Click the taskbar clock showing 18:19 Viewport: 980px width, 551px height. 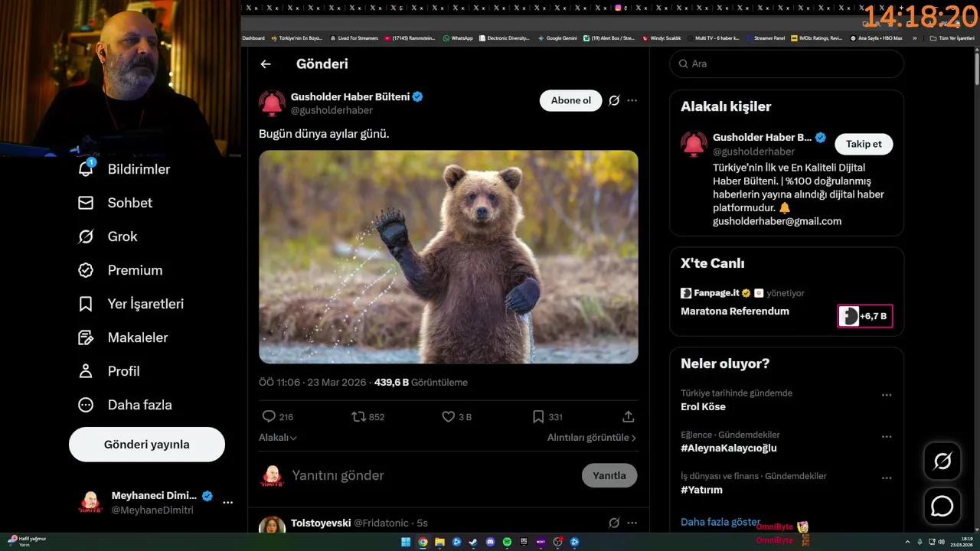click(962, 542)
